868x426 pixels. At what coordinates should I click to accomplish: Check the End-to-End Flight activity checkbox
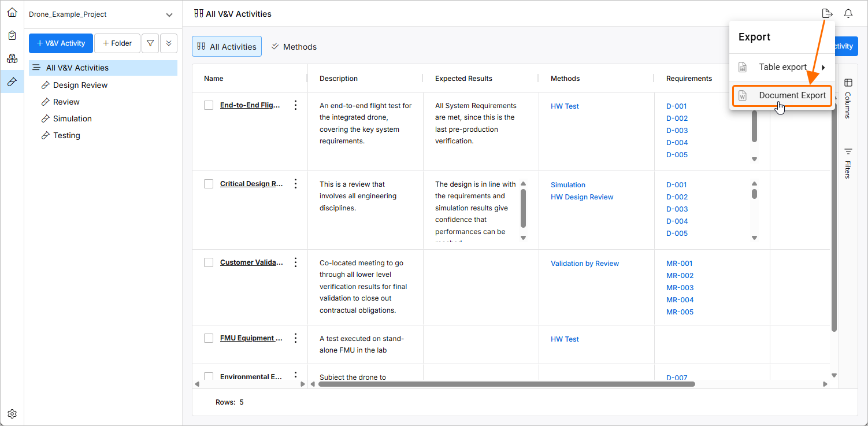pyautogui.click(x=209, y=105)
